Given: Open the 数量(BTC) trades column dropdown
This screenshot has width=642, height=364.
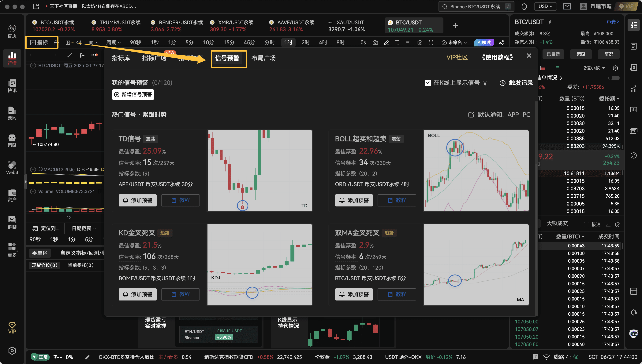Looking at the screenshot, I should 570,236.
